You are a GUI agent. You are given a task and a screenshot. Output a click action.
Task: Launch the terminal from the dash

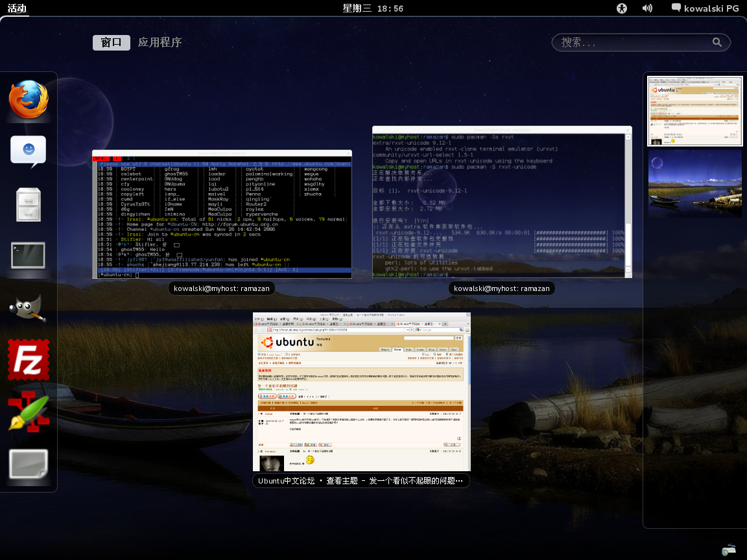tap(29, 256)
